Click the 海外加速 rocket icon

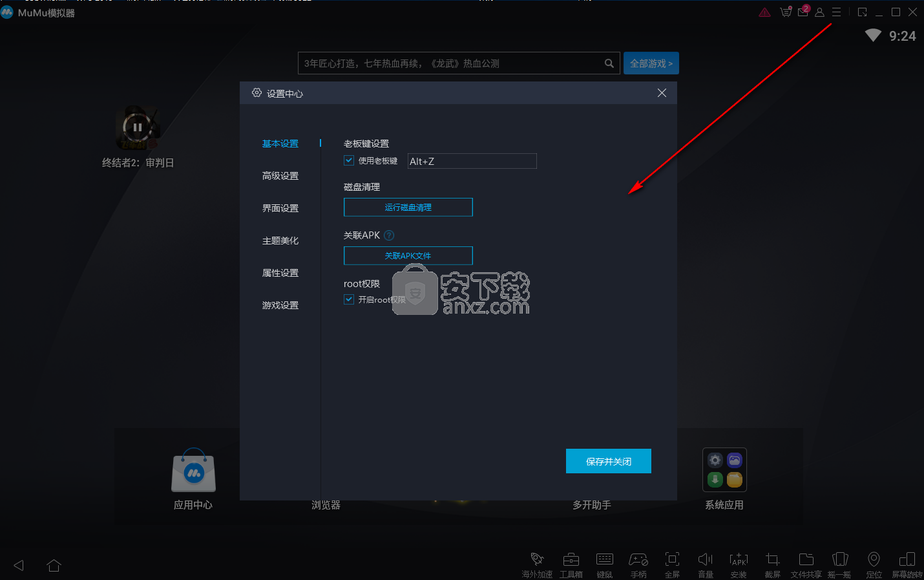[x=537, y=559]
